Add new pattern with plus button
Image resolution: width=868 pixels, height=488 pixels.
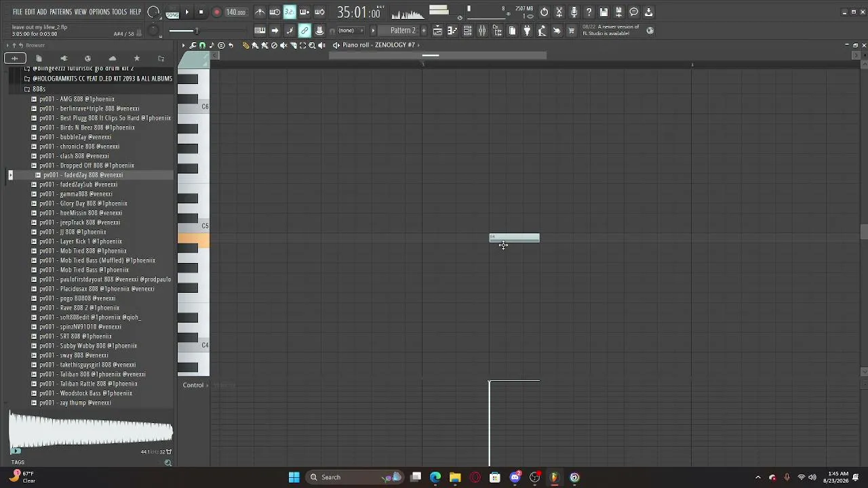425,30
